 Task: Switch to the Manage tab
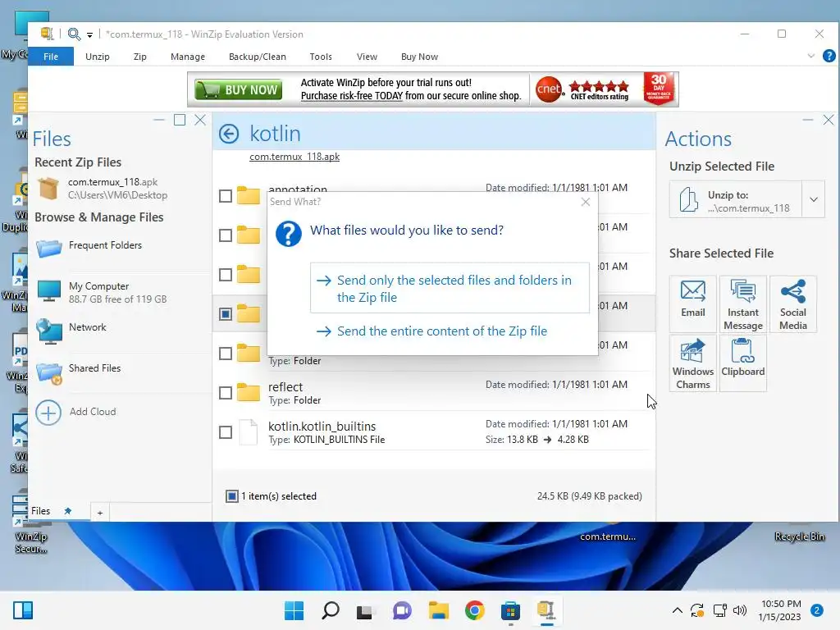188,57
